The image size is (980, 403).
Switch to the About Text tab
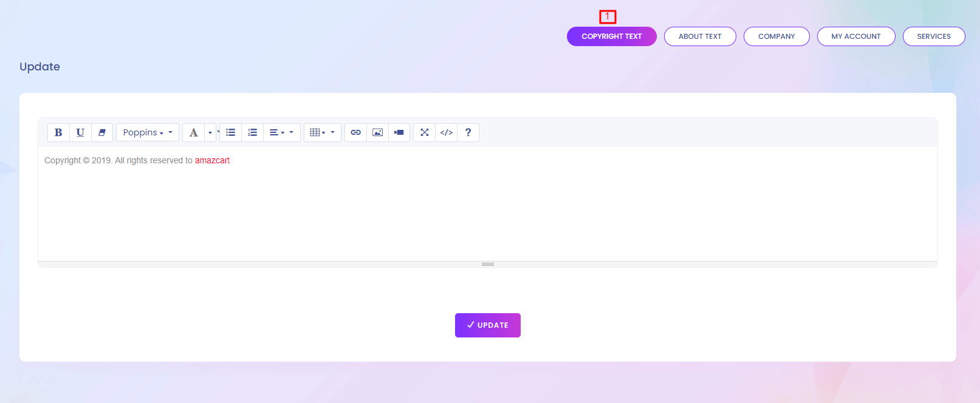pos(700,36)
